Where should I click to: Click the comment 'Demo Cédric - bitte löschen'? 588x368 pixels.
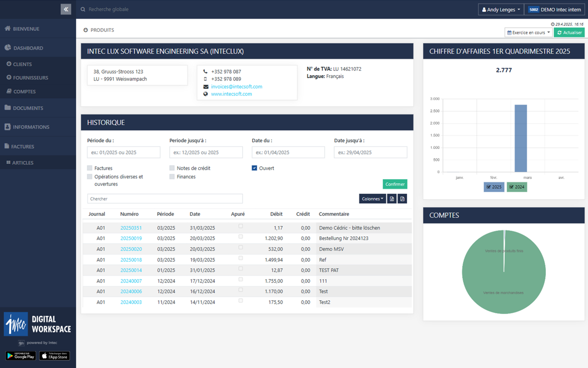349,228
